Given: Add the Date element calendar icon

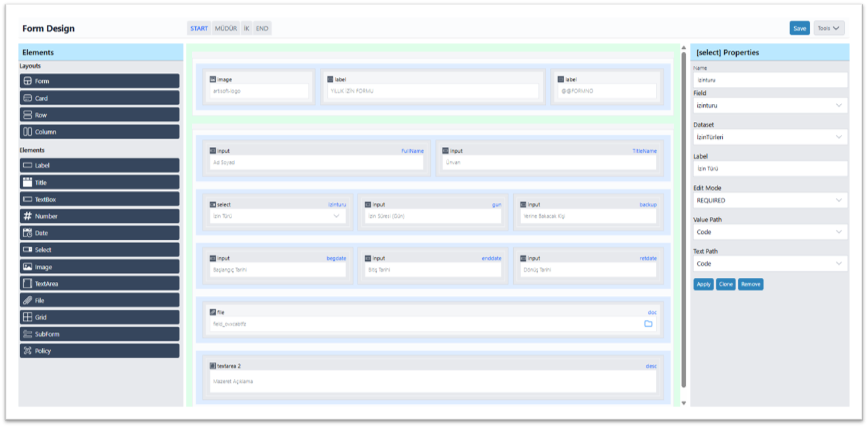Looking at the screenshot, I should [28, 233].
